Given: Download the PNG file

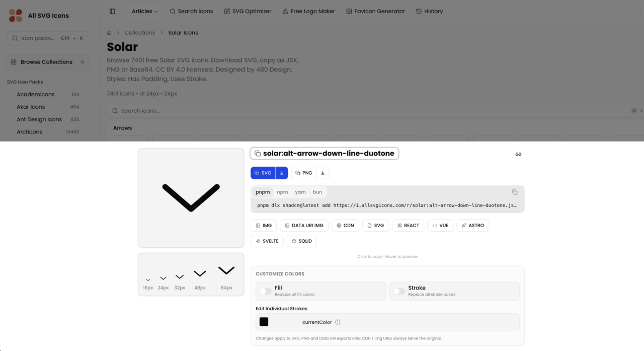Looking at the screenshot, I should coord(323,173).
